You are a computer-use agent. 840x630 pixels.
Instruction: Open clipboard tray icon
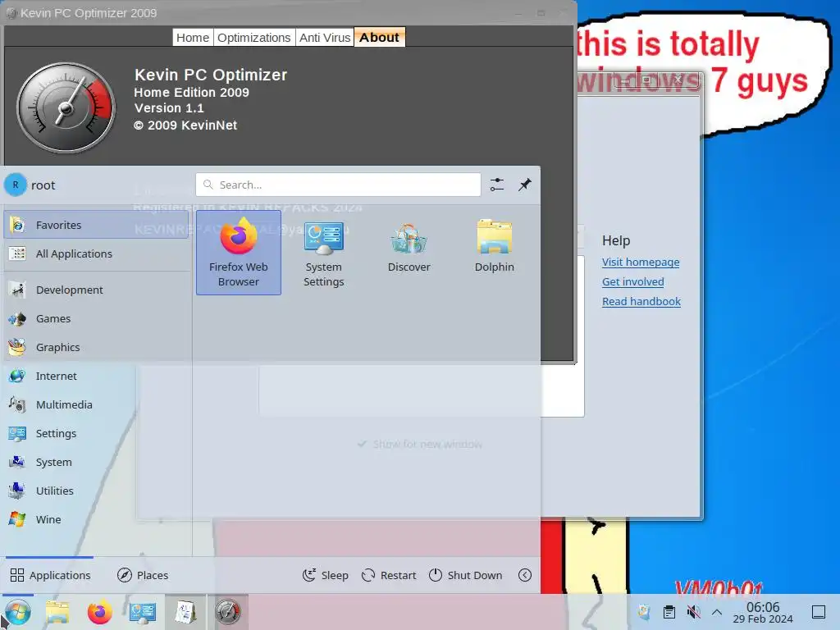669,612
